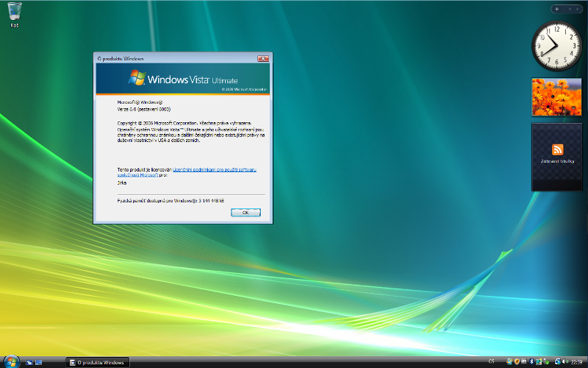The image size is (588, 368).
Task: Open the license terms link, first line
Action: (x=215, y=170)
